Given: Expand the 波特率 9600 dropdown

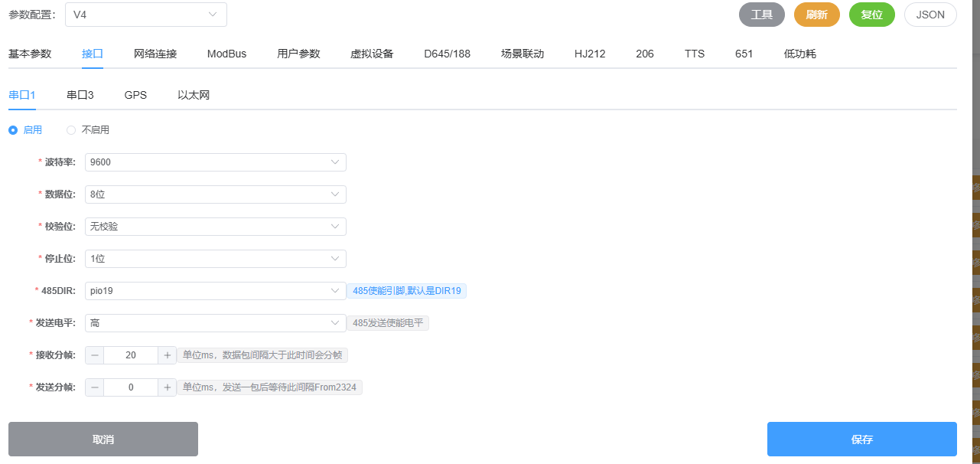Looking at the screenshot, I should tap(216, 162).
